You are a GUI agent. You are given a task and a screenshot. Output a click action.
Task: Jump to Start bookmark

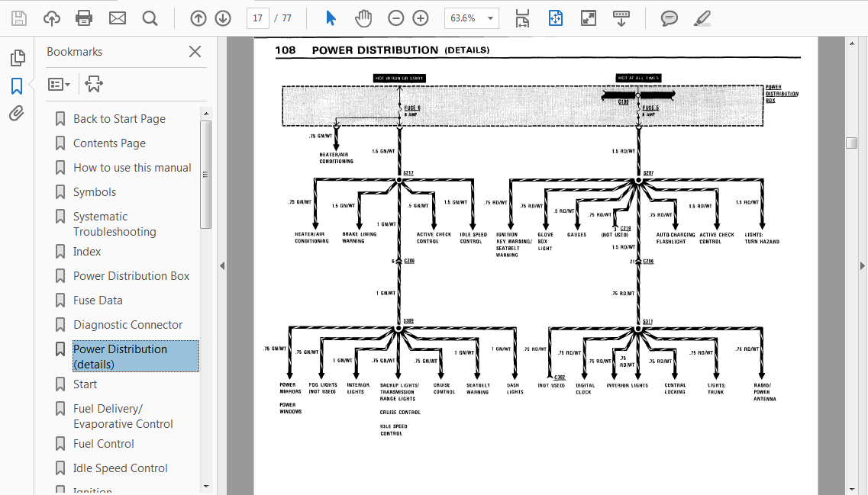point(86,384)
